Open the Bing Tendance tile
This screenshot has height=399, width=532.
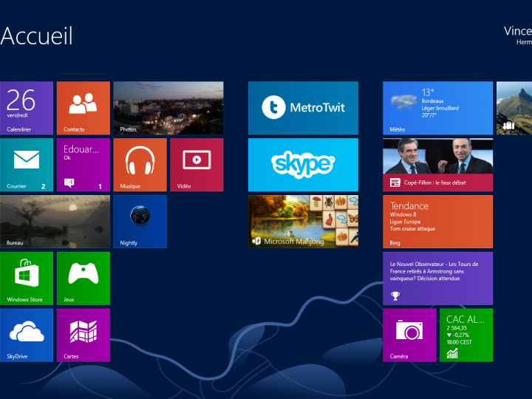pos(438,222)
